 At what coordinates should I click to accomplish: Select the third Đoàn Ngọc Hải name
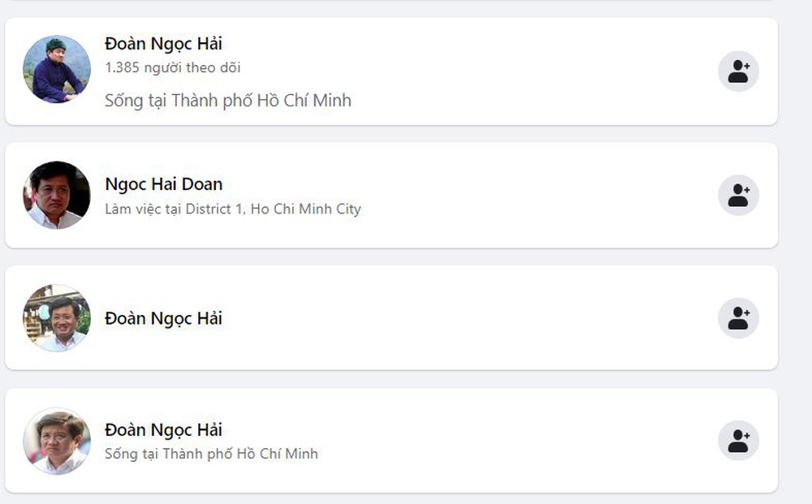163,318
